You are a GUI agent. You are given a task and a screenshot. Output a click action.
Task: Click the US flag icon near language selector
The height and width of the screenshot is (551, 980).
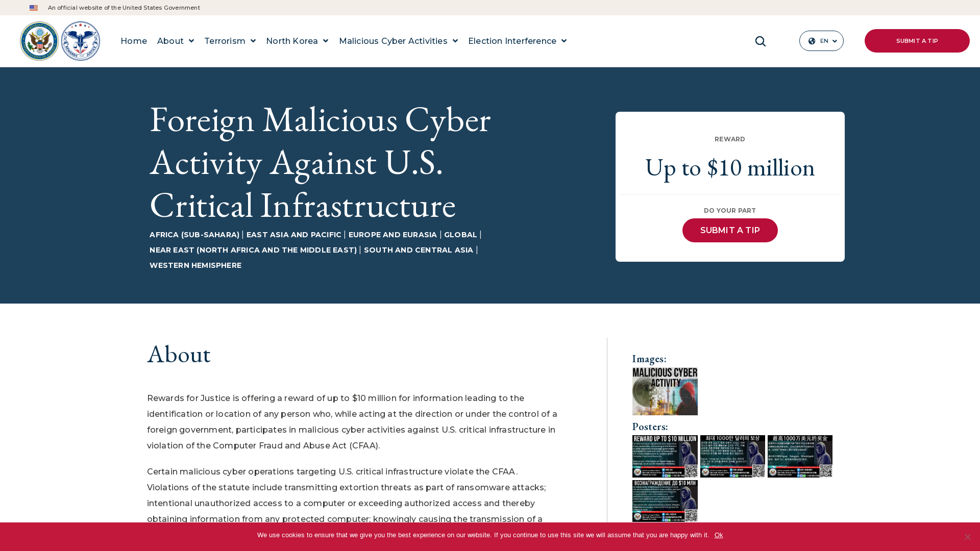pos(33,8)
